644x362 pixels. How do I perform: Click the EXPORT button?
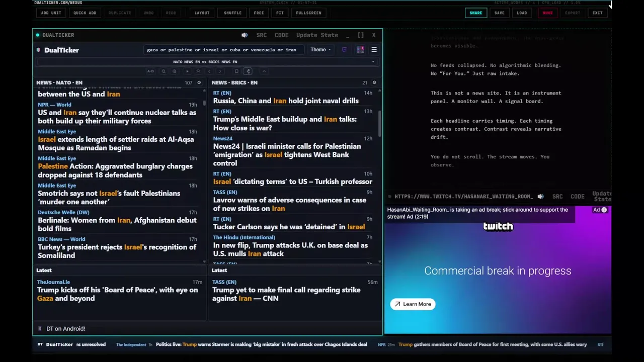[573, 13]
